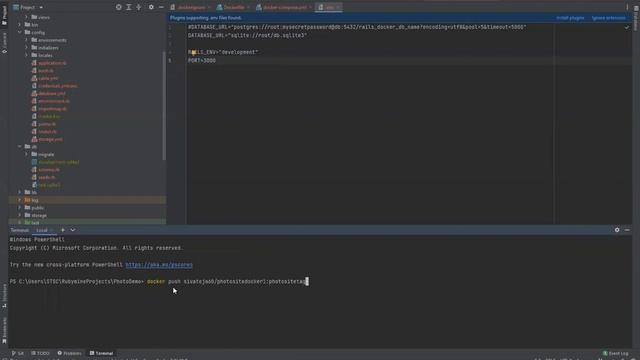Open the Problems tool window tab
640x360 pixels.
69,353
